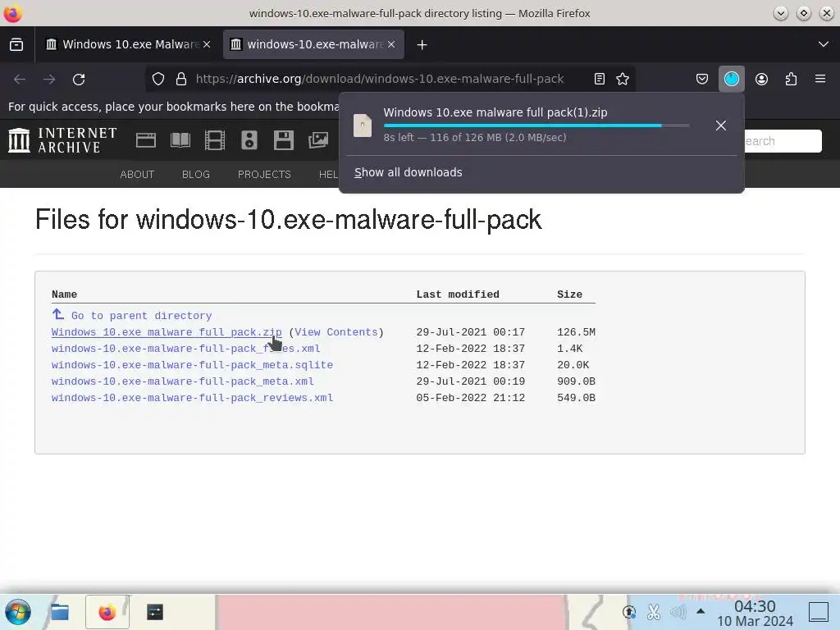Viewport: 840px width, 630px height.
Task: Open Save to Pocket icon
Action: coord(702,80)
